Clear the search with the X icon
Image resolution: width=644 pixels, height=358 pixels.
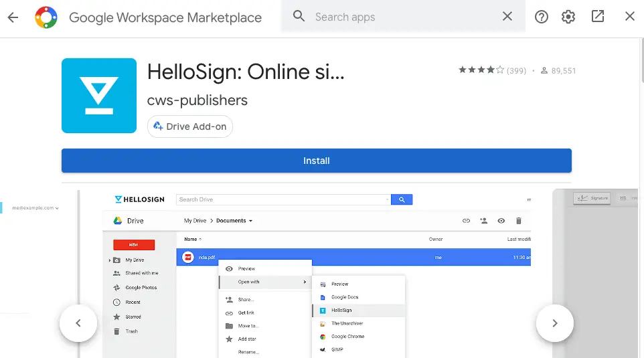[507, 17]
